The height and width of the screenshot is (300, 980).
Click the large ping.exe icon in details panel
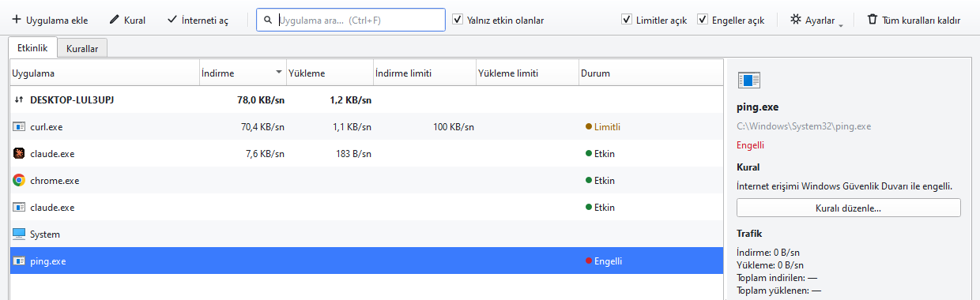748,80
